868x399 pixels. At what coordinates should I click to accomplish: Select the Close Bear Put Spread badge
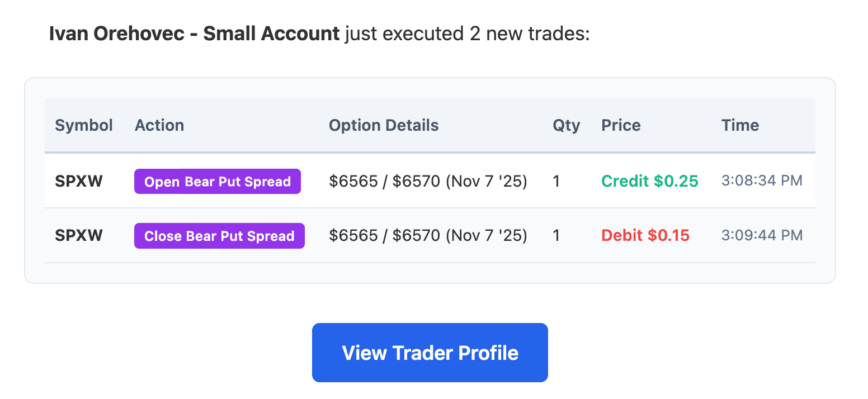click(x=219, y=235)
